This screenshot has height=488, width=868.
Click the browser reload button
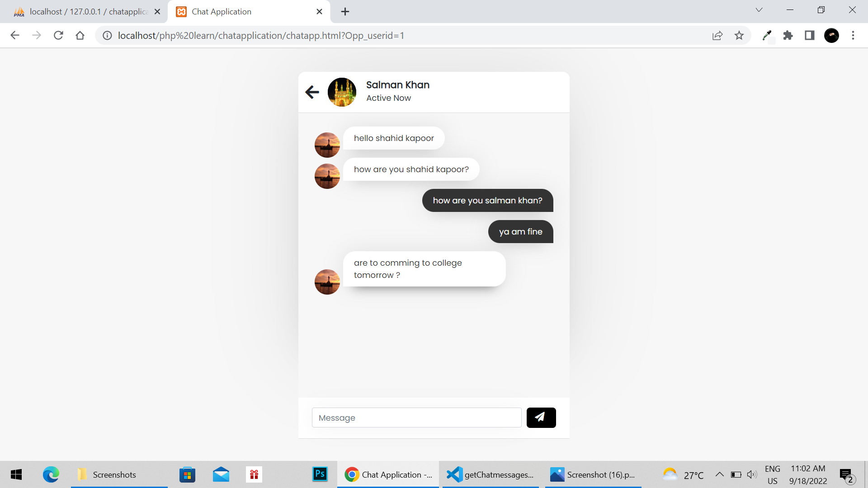point(58,35)
